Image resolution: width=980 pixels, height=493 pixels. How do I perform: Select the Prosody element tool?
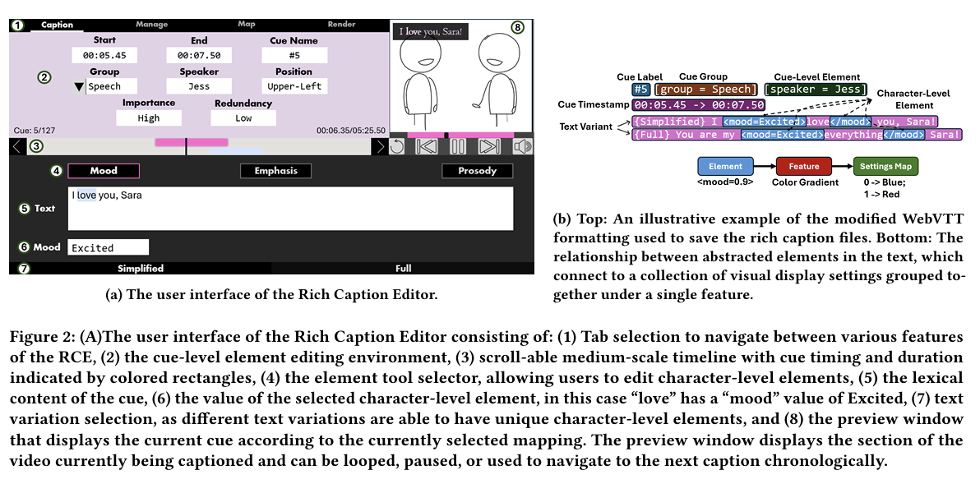pyautogui.click(x=478, y=171)
